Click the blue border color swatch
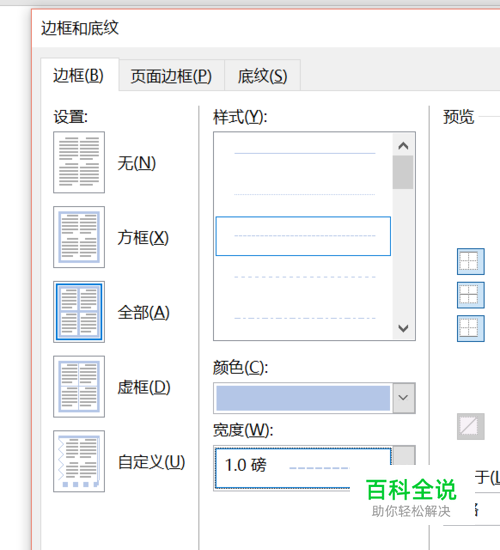This screenshot has width=500, height=550. pos(303,398)
